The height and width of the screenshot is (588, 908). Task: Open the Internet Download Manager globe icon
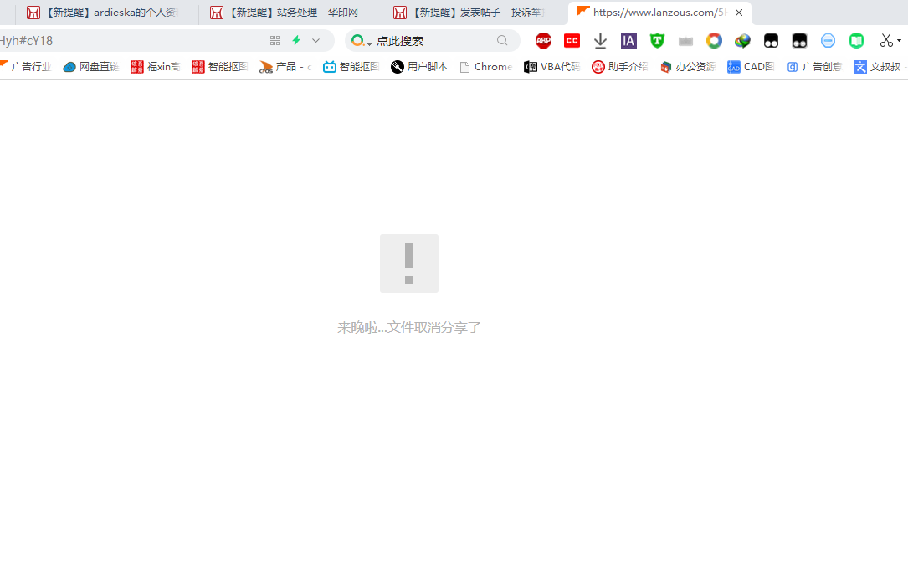click(742, 40)
